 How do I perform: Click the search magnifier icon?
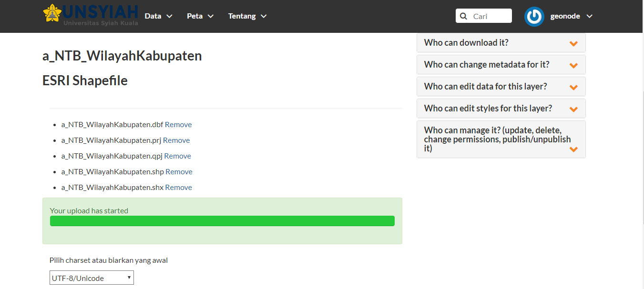463,16
